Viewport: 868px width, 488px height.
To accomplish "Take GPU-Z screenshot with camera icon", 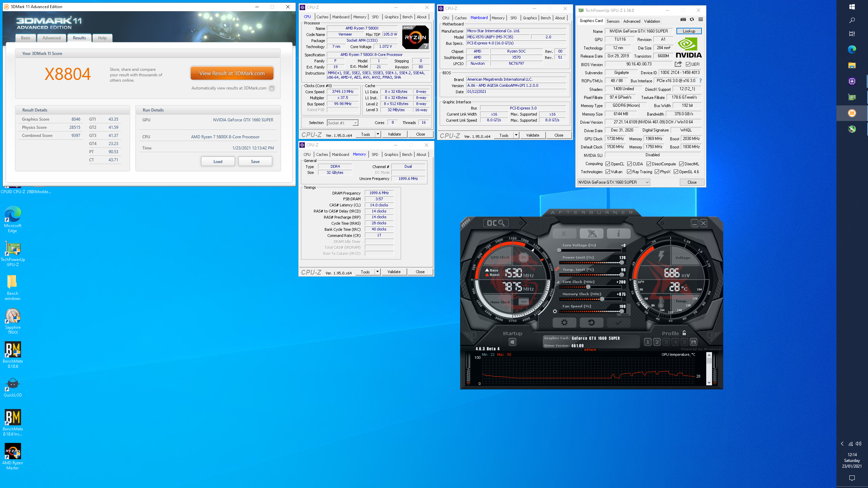I will [683, 20].
